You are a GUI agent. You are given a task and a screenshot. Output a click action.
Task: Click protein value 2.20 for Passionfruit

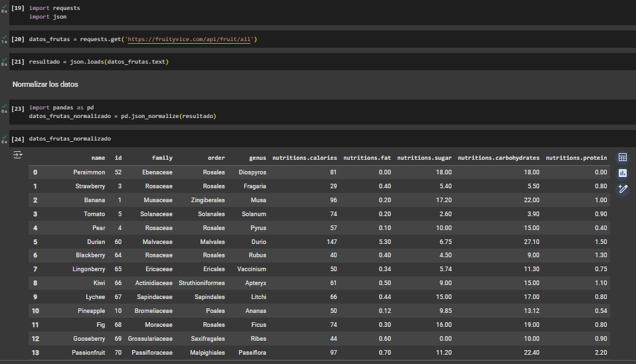click(x=601, y=353)
